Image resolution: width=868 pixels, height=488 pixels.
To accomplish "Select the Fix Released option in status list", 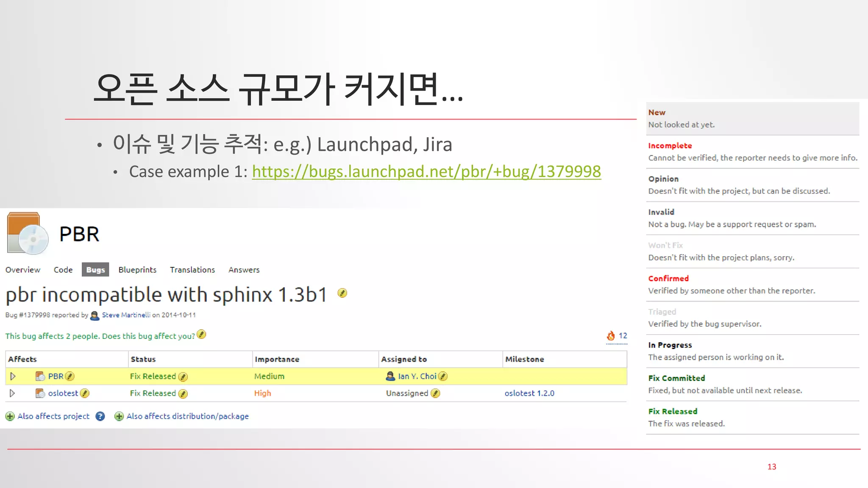I will pyautogui.click(x=753, y=417).
